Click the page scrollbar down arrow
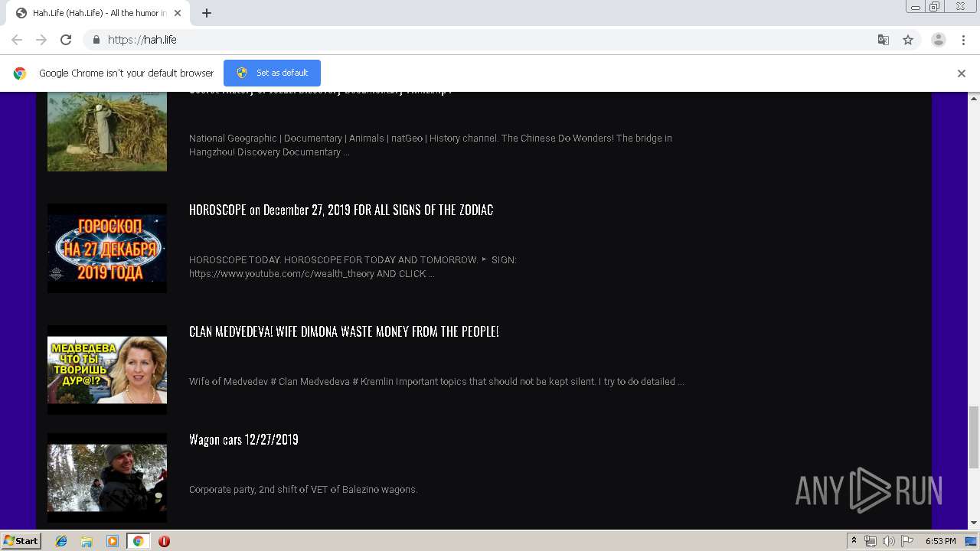This screenshot has height=551, width=980. [x=974, y=523]
